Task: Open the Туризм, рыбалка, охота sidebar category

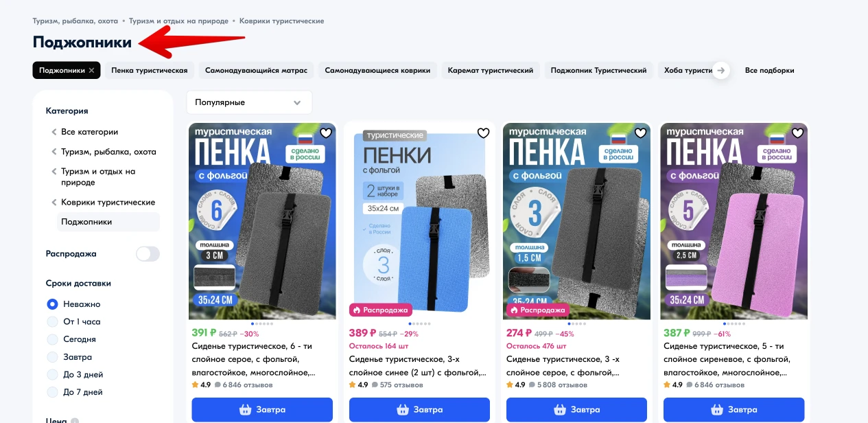Action: coord(108,152)
